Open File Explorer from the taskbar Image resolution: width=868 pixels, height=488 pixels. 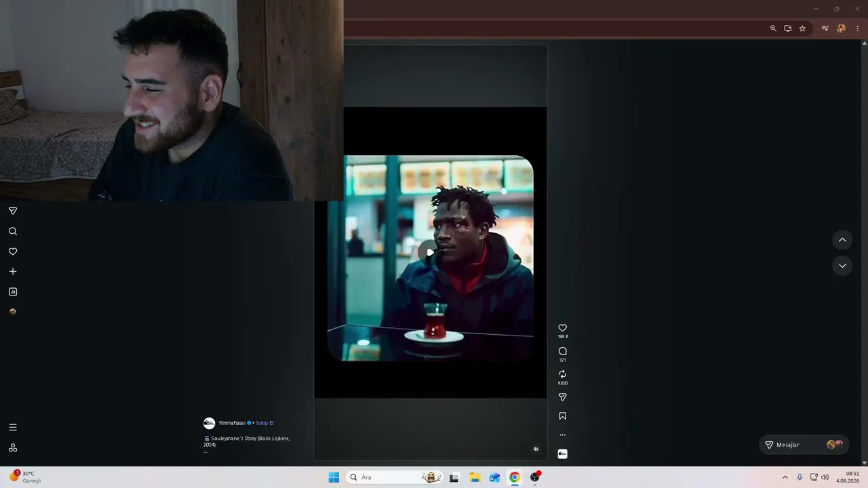475,477
